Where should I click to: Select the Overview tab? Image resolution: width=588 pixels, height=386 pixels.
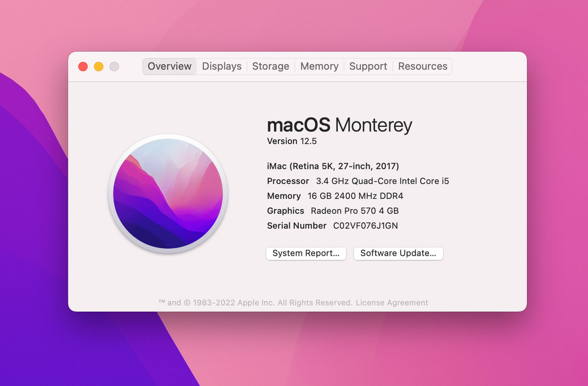[x=169, y=66]
